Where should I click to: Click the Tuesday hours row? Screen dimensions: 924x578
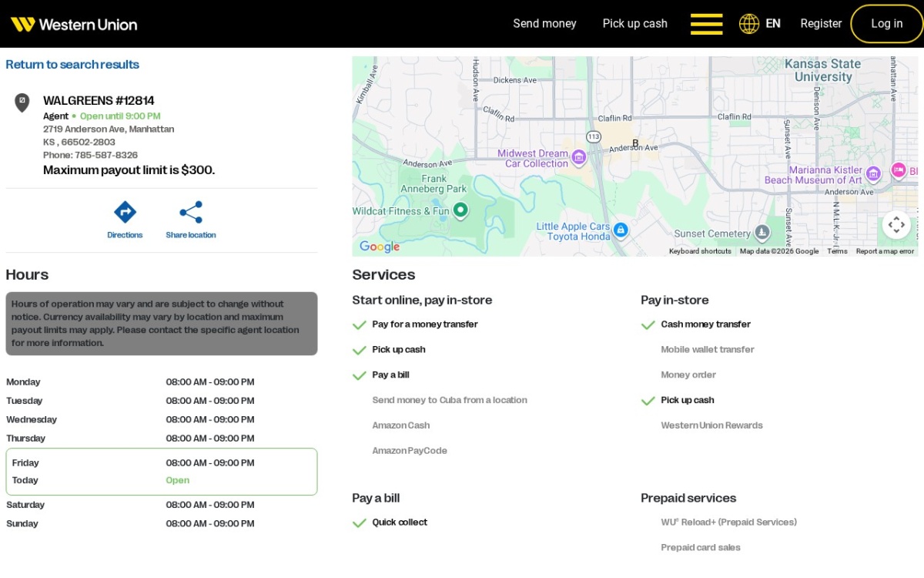click(161, 401)
